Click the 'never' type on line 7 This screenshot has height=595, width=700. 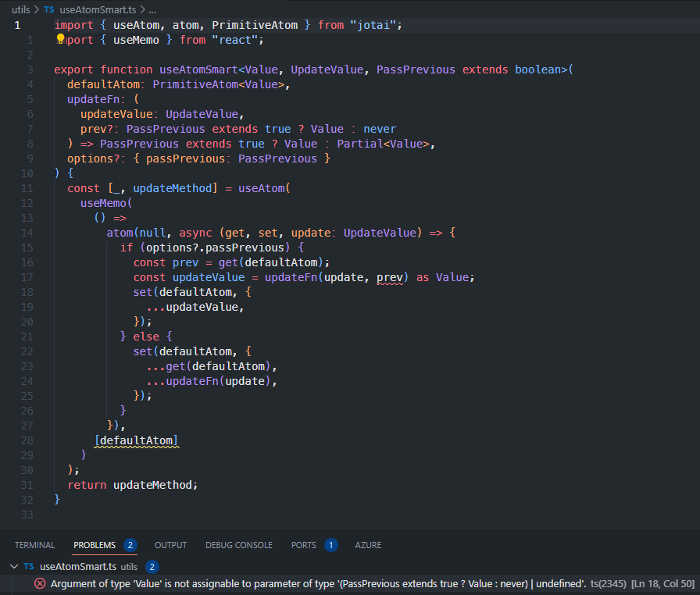380,129
